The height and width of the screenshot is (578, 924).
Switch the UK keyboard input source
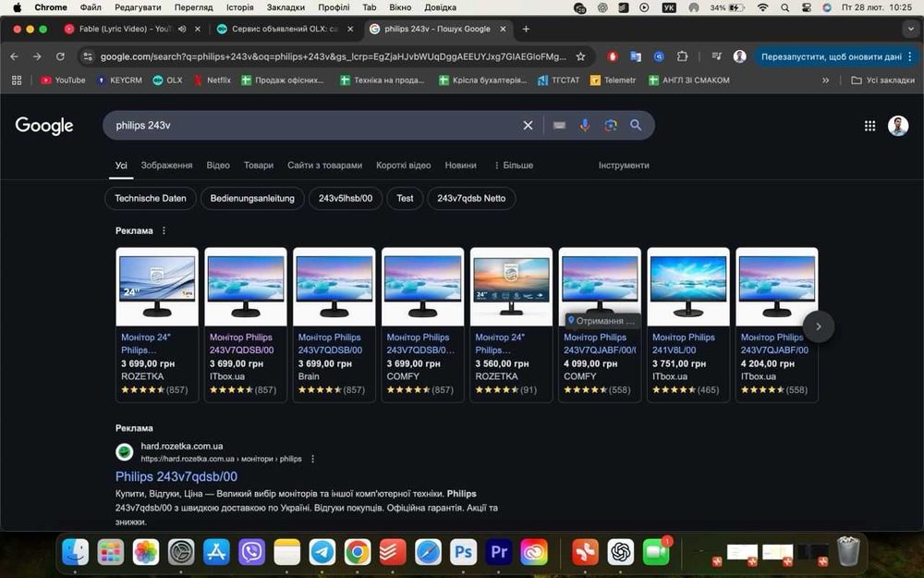(x=669, y=7)
